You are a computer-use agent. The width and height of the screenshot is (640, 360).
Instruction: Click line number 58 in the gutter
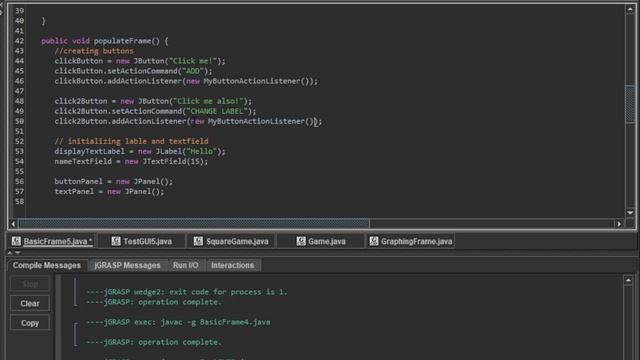click(x=19, y=202)
